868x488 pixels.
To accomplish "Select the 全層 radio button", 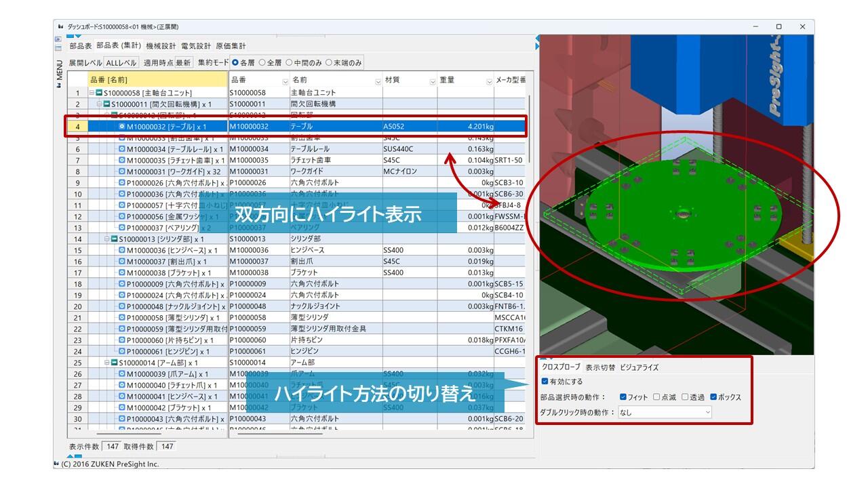I will (262, 62).
